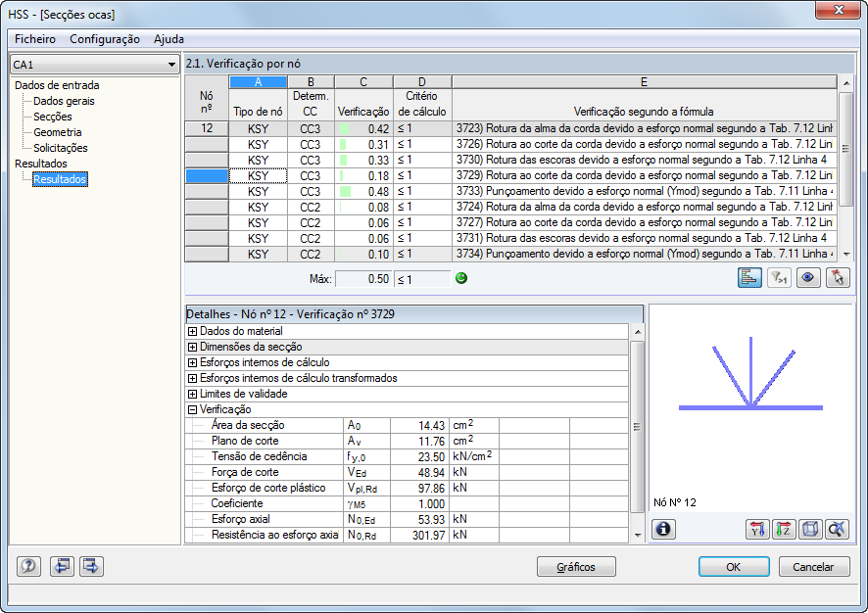Click the Gráficos button
The height and width of the screenshot is (613, 868).
[576, 567]
